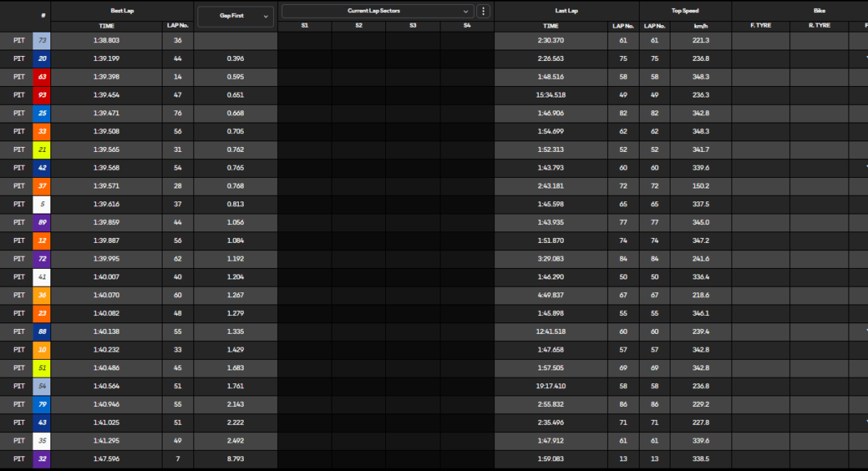This screenshot has height=471, width=868.
Task: Expand the Current Lap Sectors selector
Action: [377, 11]
